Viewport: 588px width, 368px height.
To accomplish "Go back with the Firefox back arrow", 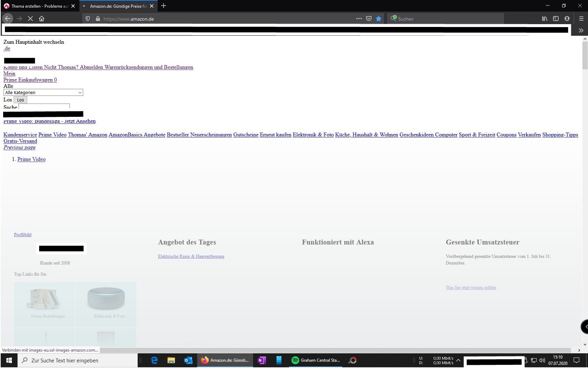I will 8,19.
